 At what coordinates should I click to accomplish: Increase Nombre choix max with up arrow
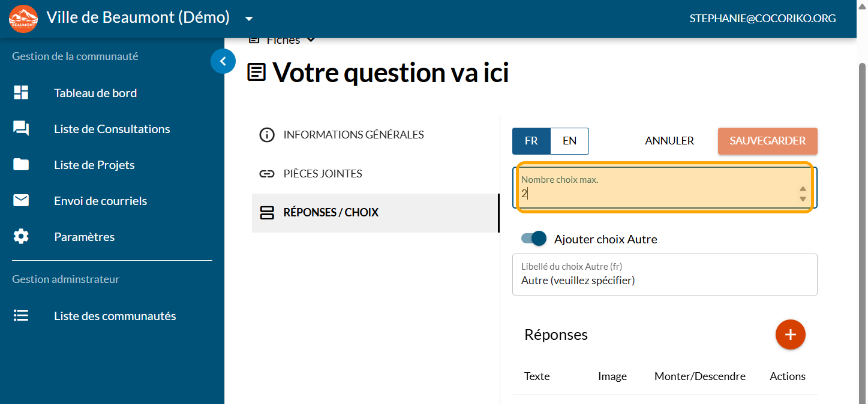click(x=803, y=189)
